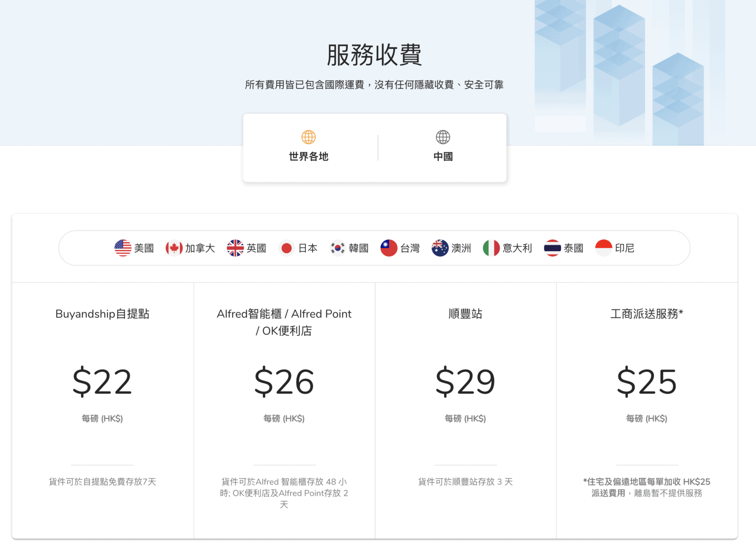Select the Indonesia flag icon
Image resolution: width=756 pixels, height=560 pixels.
point(604,248)
